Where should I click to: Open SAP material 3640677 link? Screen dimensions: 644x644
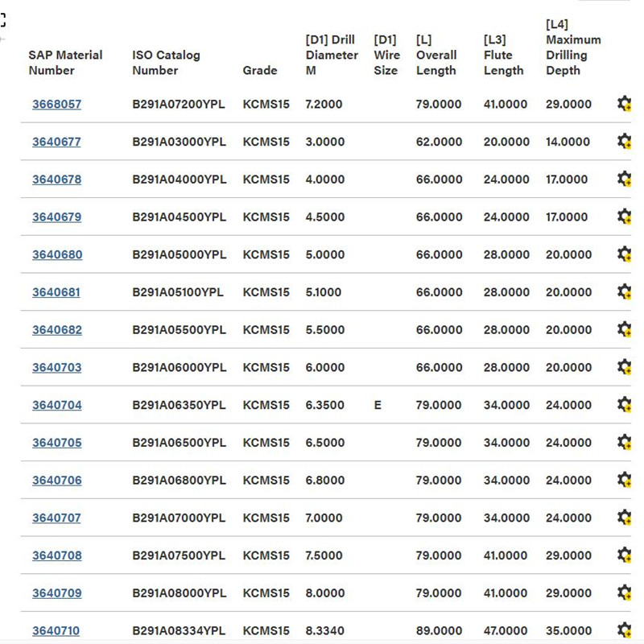pos(56,142)
